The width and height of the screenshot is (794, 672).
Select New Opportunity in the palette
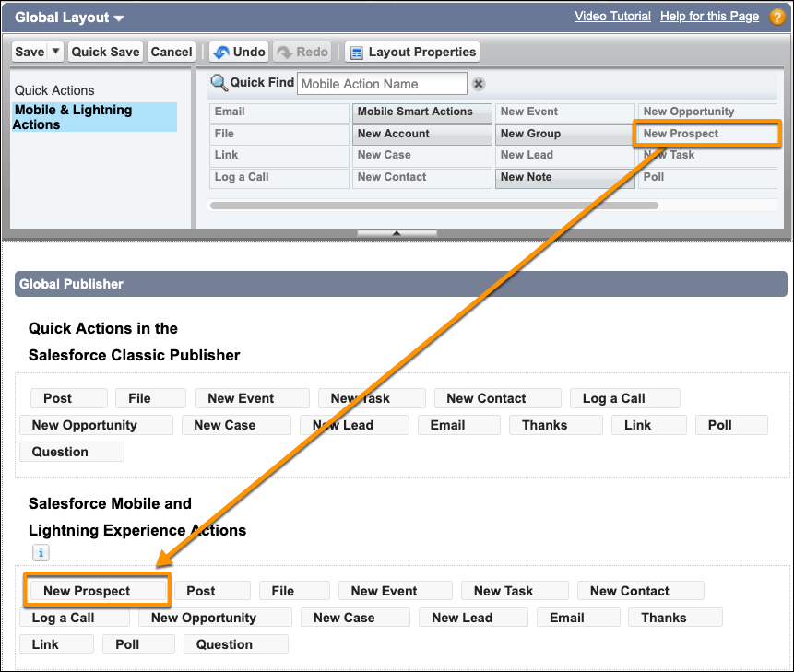tap(708, 112)
